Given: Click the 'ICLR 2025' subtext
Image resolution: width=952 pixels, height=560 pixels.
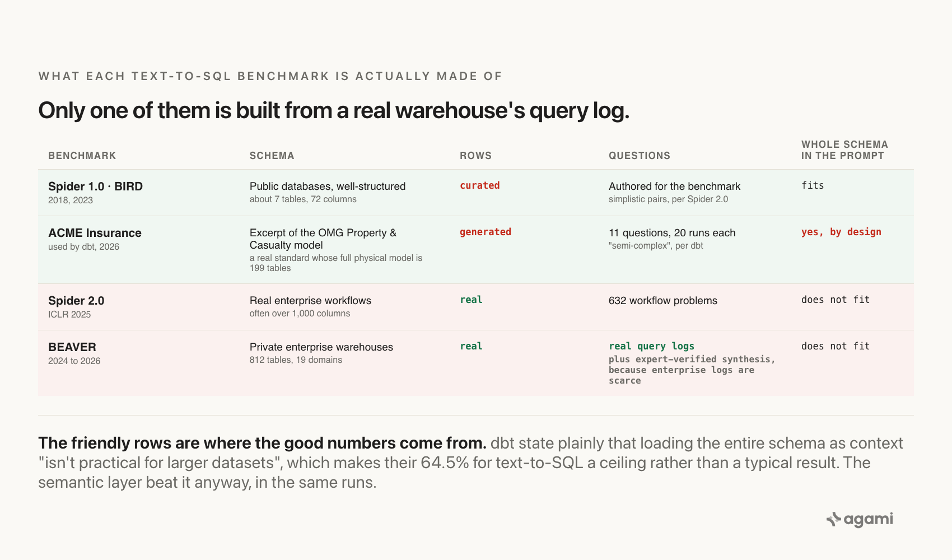Looking at the screenshot, I should [x=69, y=315].
